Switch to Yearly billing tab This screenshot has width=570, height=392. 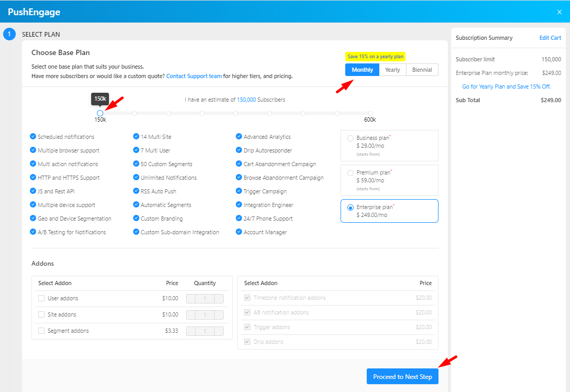392,70
